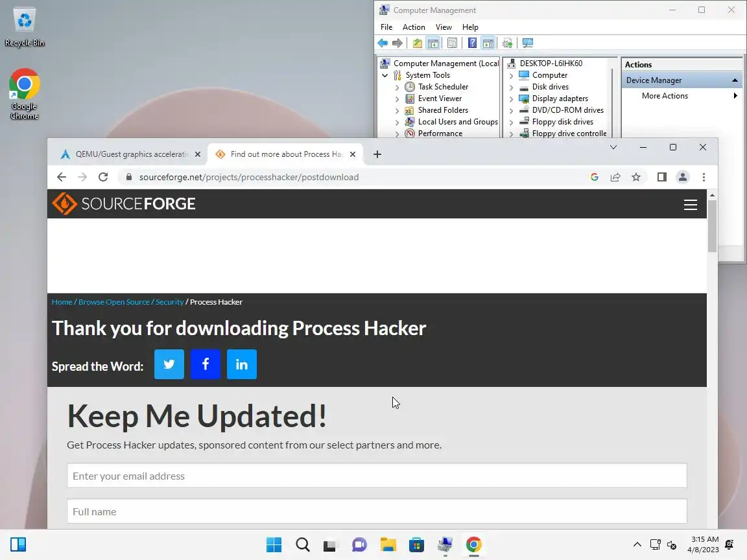Open the File menu in Computer Management
747x560 pixels.
point(386,27)
